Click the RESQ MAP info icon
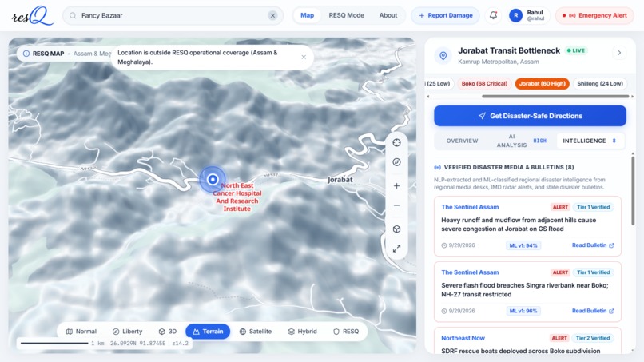644x362 pixels. (x=26, y=54)
